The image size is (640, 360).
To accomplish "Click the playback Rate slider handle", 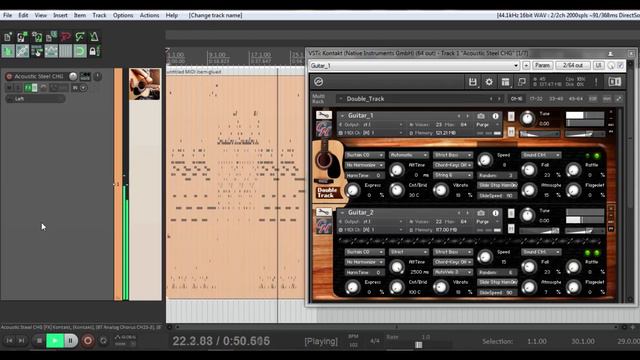I will (x=418, y=345).
